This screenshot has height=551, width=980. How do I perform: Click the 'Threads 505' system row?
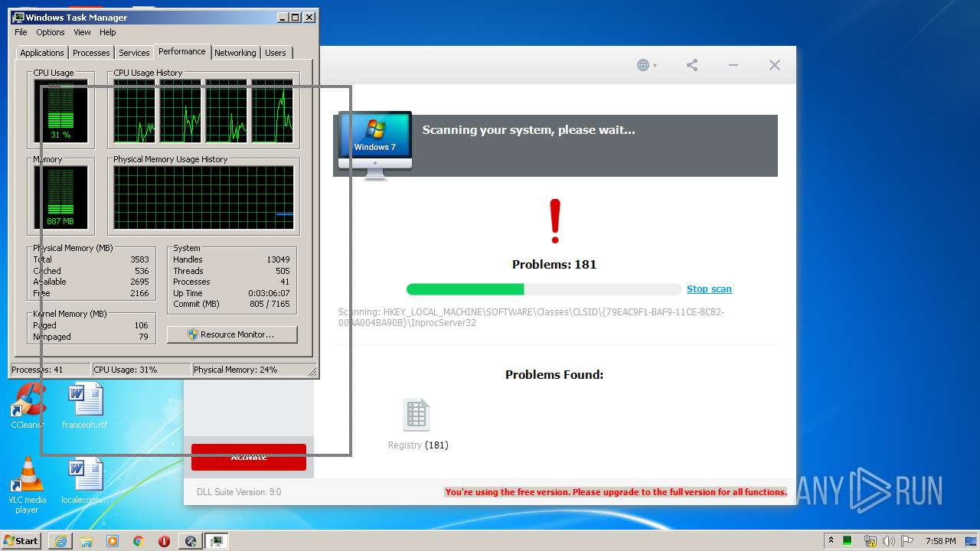point(231,271)
